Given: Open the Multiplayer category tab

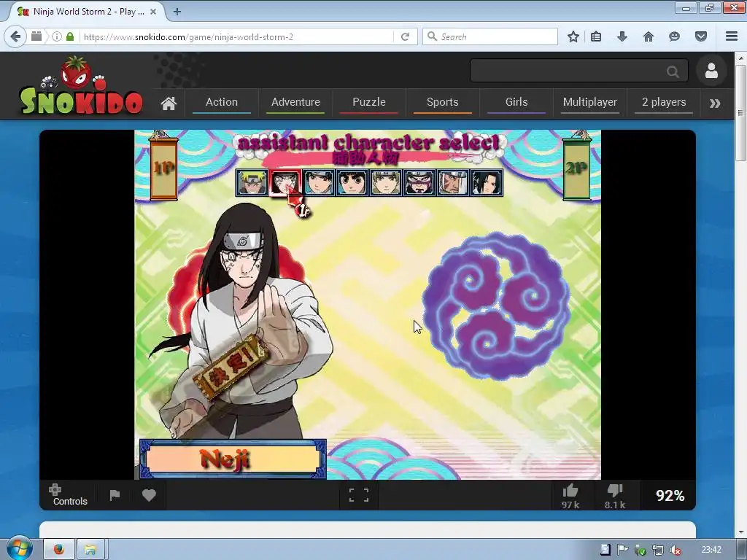Looking at the screenshot, I should point(589,102).
